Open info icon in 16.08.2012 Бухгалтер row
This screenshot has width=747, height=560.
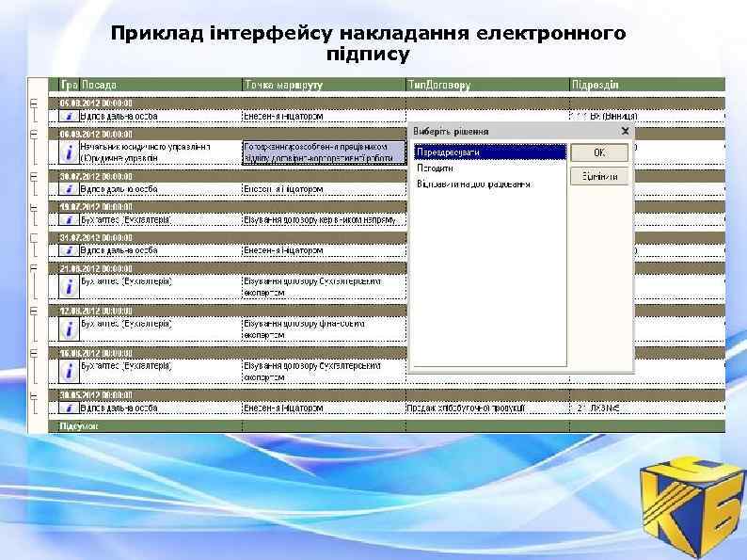(x=69, y=371)
